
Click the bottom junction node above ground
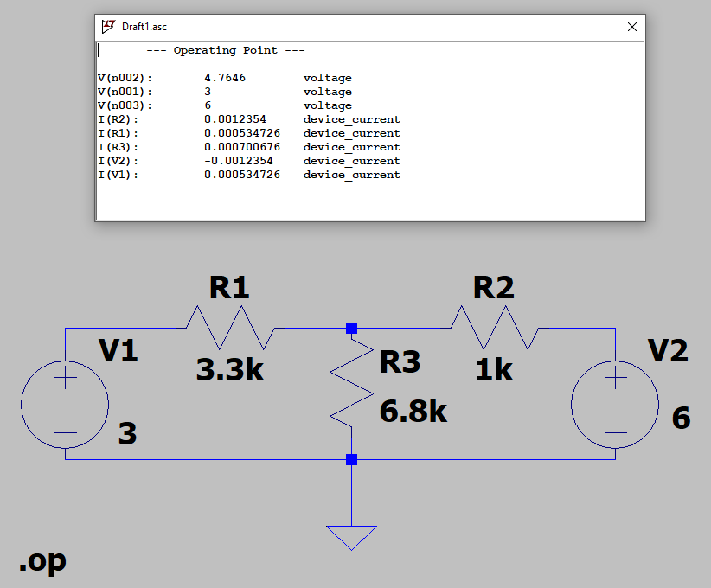click(x=351, y=460)
